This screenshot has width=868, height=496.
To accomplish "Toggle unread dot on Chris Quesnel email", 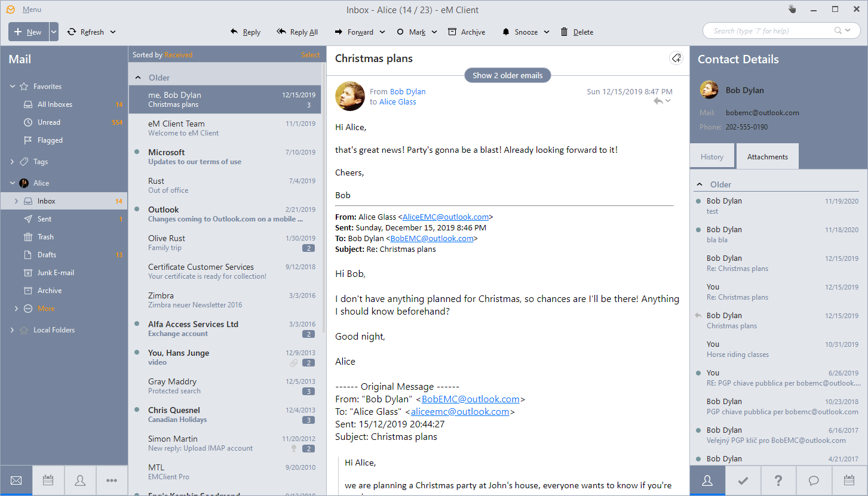I will pyautogui.click(x=137, y=410).
